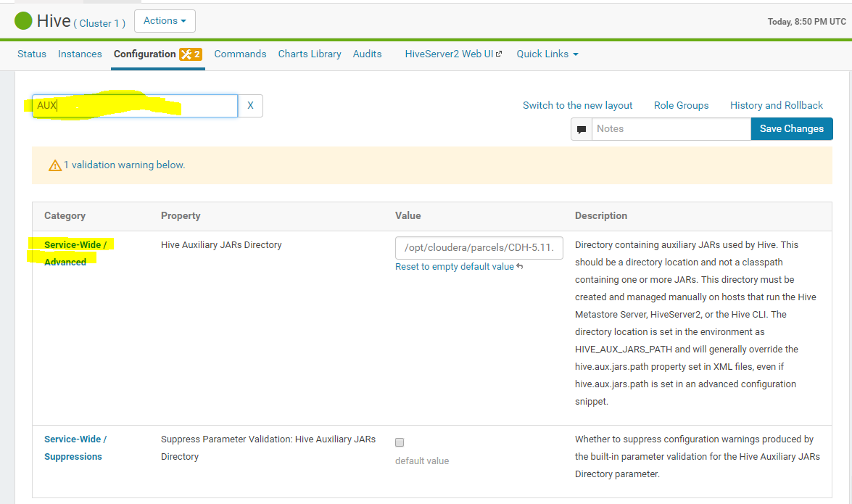Click the Suppress Parameter Validation property name
Screen dimensions: 852x504
[268, 448]
